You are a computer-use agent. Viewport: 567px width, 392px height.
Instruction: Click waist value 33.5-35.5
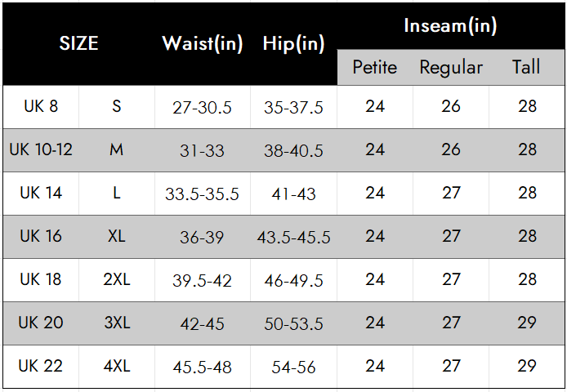pyautogui.click(x=203, y=194)
